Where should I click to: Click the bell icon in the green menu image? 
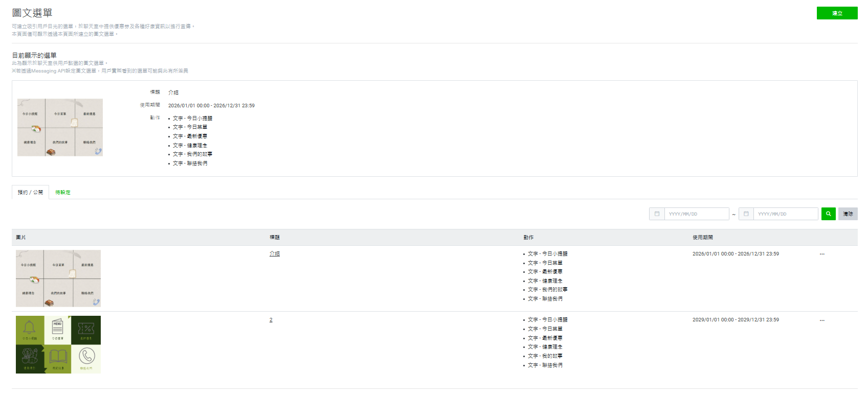coord(30,327)
